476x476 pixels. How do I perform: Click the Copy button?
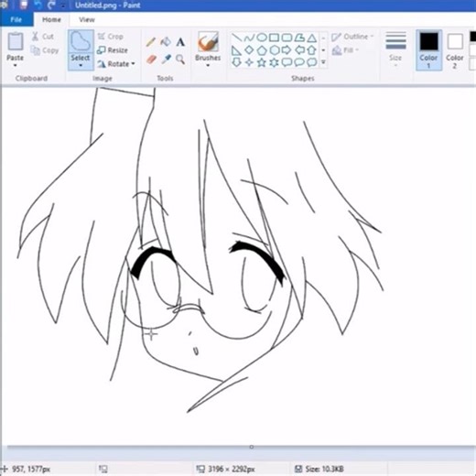[45, 50]
